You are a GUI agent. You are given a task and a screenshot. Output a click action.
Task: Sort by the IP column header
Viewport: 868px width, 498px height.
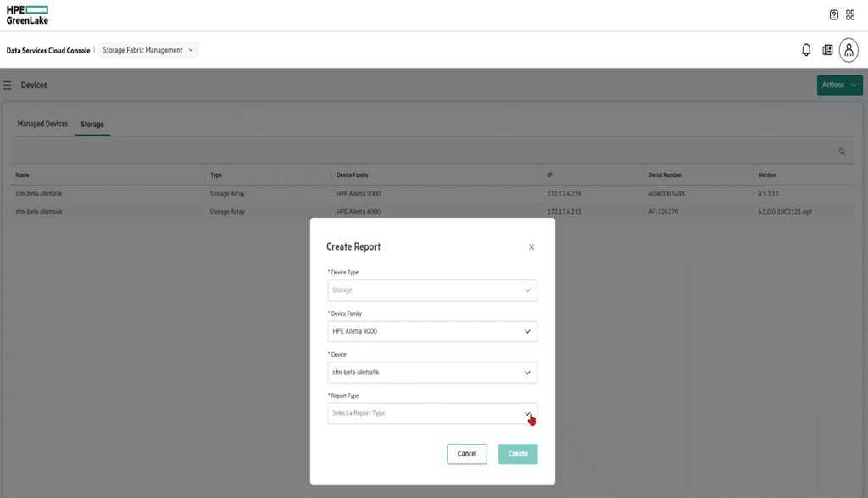(549, 174)
